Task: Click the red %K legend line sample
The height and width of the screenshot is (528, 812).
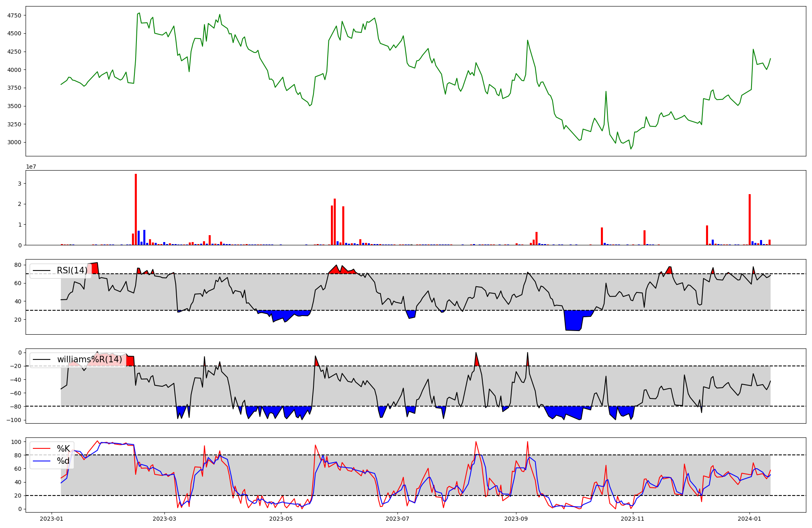Action: (41, 449)
